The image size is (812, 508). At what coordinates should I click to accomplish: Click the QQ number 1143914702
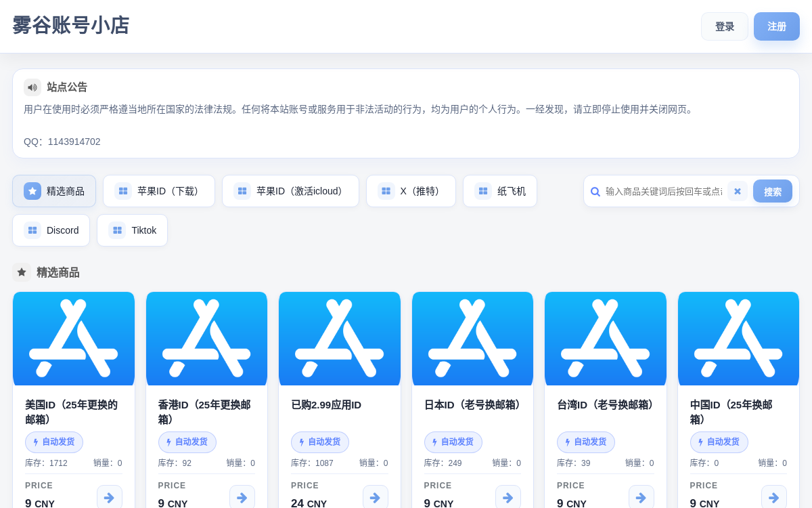click(x=74, y=142)
